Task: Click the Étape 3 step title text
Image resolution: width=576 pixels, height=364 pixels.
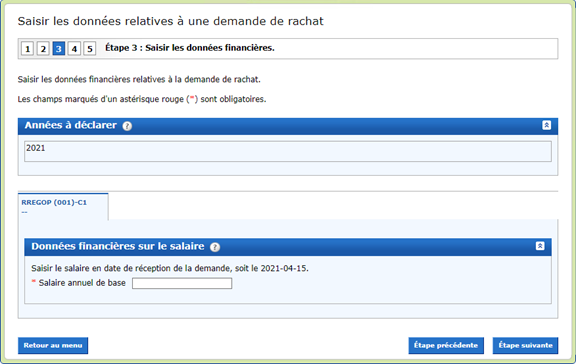Action: tap(190, 48)
